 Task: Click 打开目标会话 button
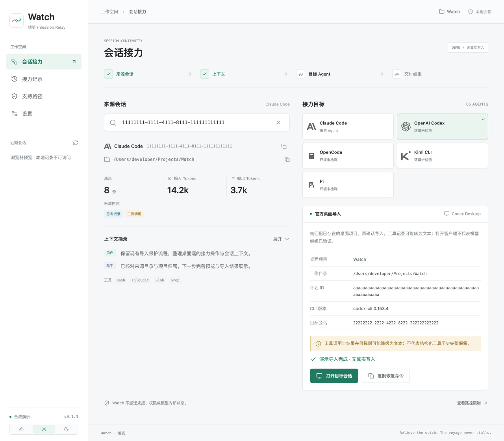tap(334, 376)
